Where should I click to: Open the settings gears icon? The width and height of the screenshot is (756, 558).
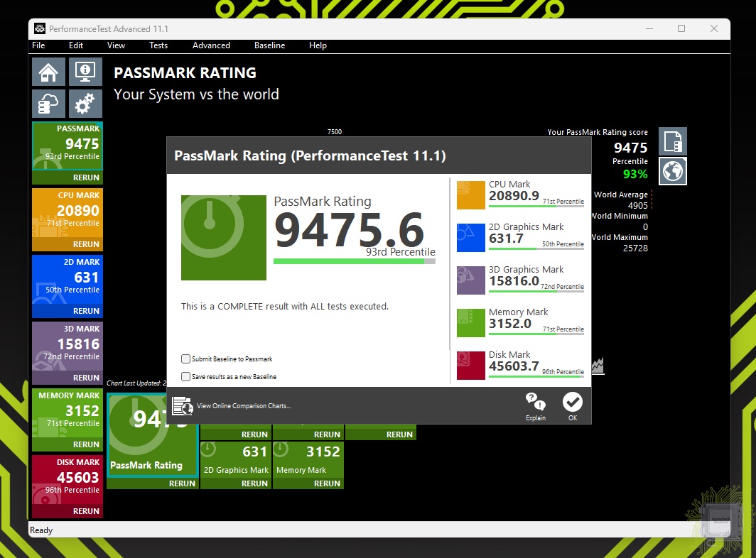[85, 104]
